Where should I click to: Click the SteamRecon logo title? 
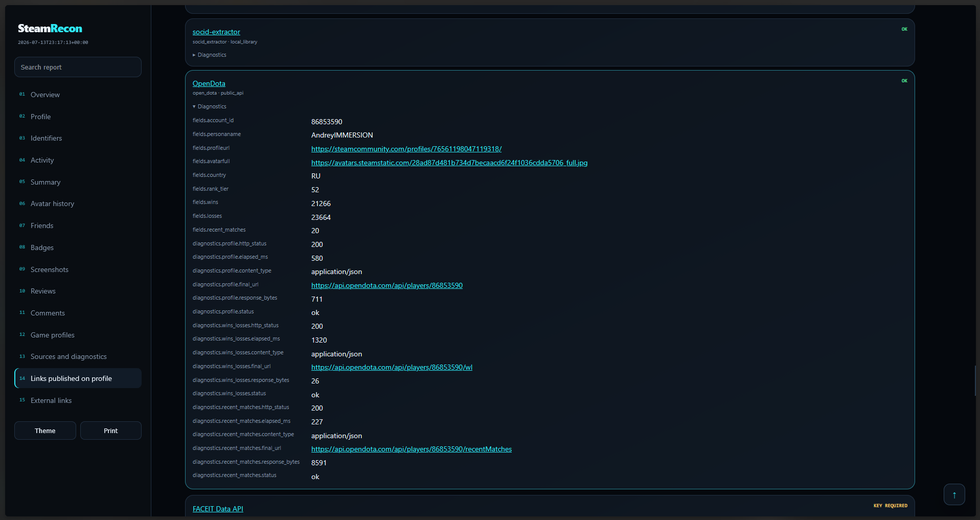(50, 29)
